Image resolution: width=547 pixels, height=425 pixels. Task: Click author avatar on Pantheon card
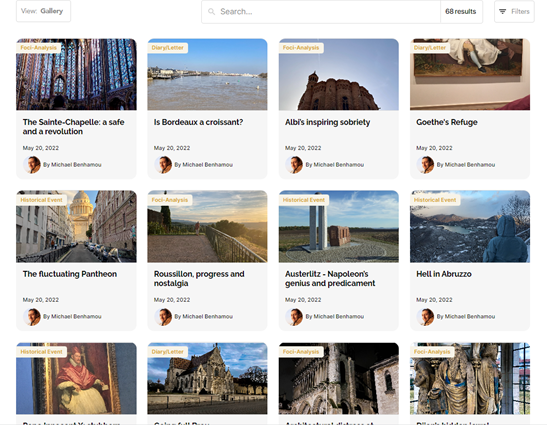[32, 317]
